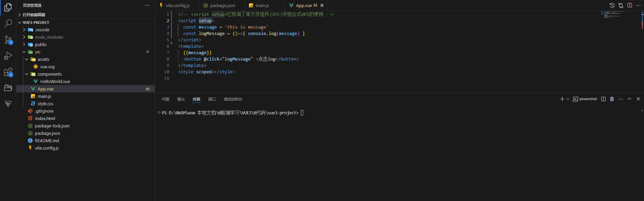The height and width of the screenshot is (201, 644).
Task: Open style.css in the file tree
Action: tap(85, 104)
